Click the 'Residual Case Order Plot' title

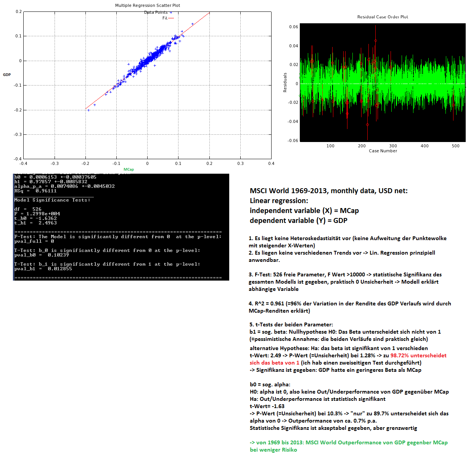(x=383, y=17)
